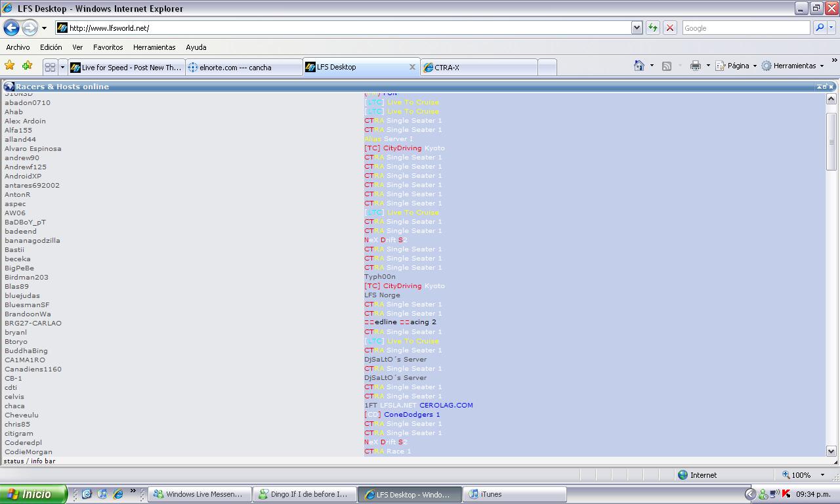Image resolution: width=840 pixels, height=504 pixels.
Task: Open a new blank tab
Action: [x=547, y=67]
